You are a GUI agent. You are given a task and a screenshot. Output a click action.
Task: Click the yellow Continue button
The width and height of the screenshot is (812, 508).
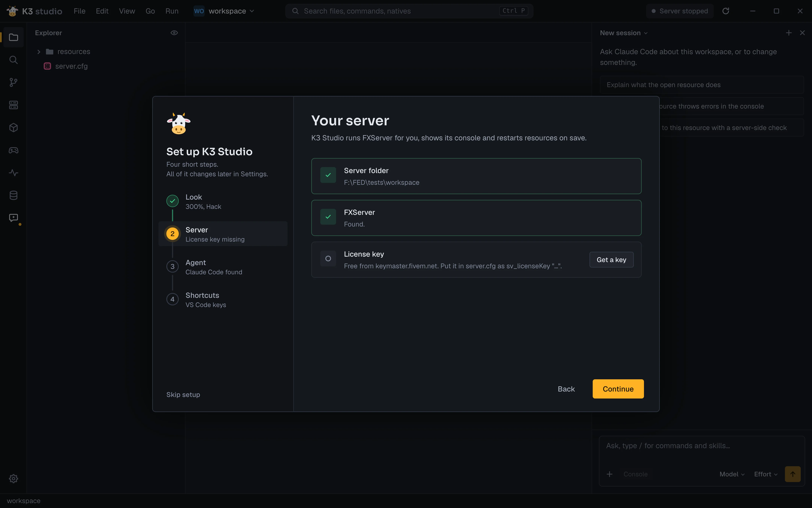tap(618, 389)
